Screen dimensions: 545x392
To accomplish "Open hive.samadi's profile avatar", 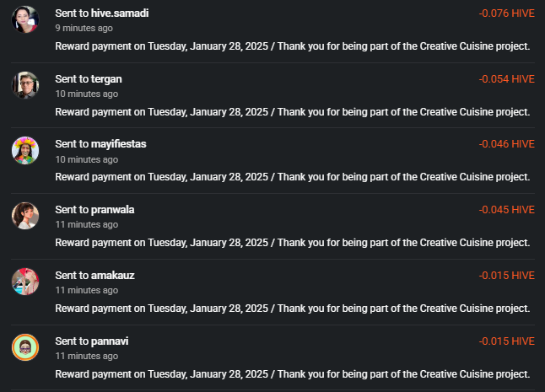I will (x=25, y=19).
